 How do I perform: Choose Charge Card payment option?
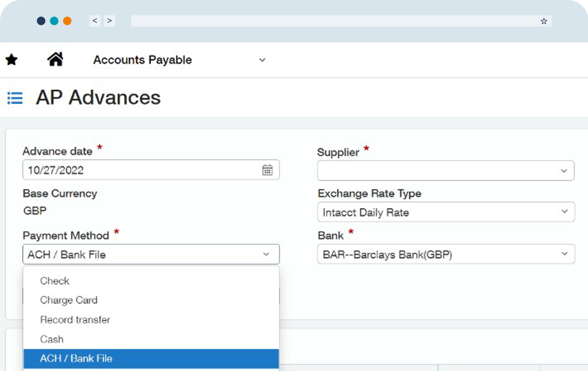pos(69,300)
